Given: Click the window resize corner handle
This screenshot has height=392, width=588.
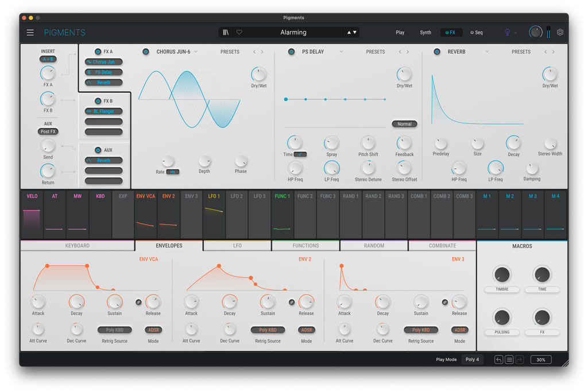Looking at the screenshot, I should pos(565,363).
